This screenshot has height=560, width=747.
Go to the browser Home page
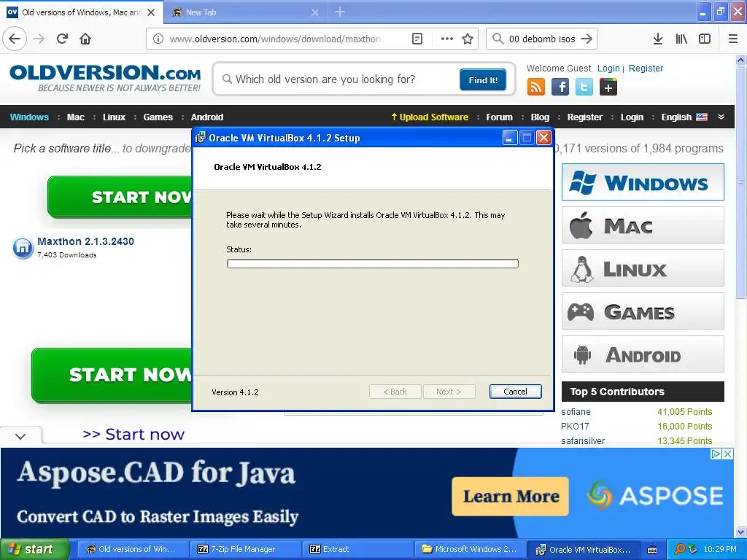click(x=85, y=39)
